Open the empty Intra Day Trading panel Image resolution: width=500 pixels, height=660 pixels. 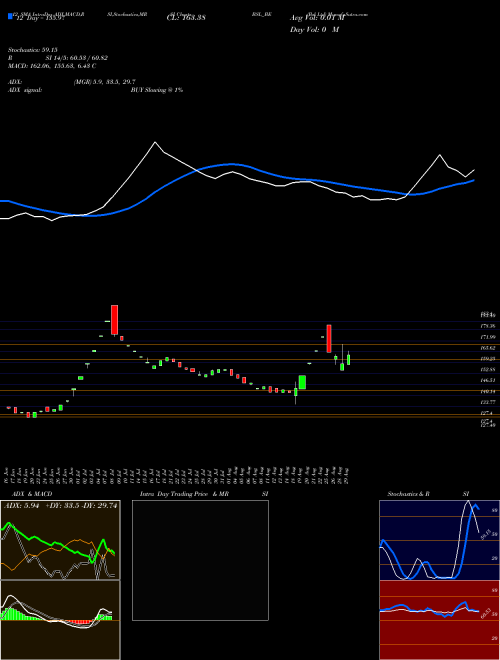(200, 560)
